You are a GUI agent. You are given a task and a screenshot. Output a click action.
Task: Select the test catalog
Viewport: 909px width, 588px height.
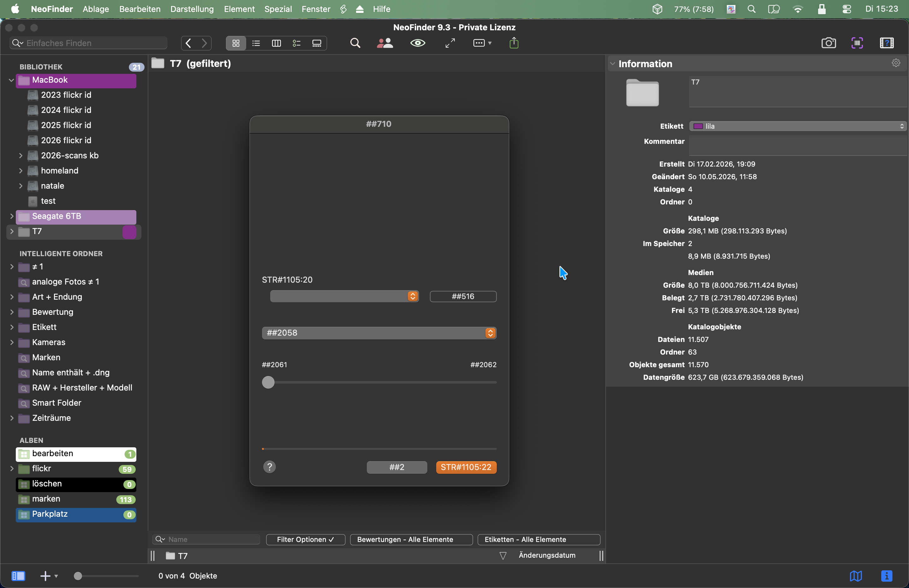click(x=48, y=201)
